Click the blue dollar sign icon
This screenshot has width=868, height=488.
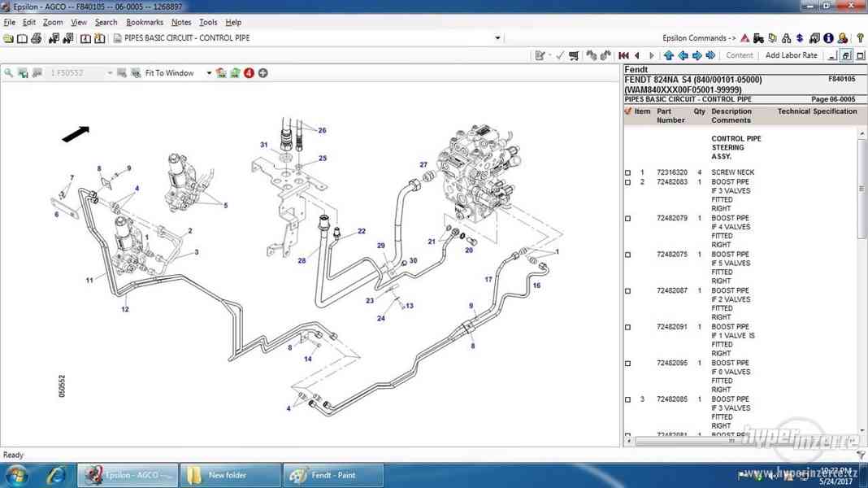coord(800,38)
